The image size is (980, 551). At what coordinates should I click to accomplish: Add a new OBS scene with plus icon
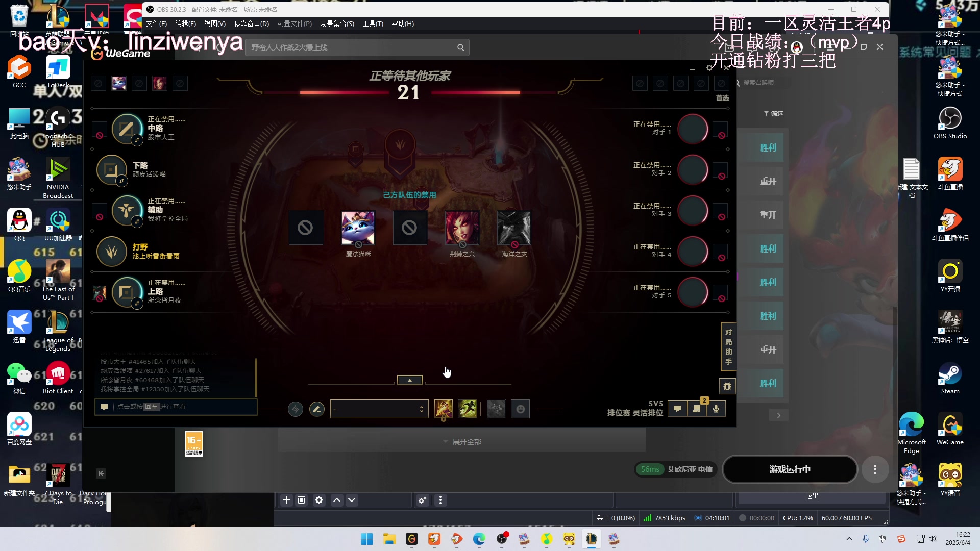point(286,500)
